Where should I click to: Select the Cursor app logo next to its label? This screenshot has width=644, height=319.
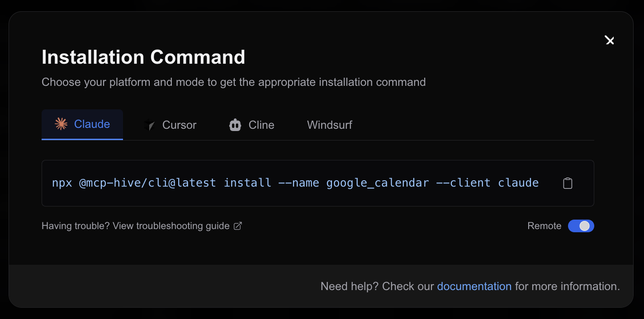(x=149, y=125)
